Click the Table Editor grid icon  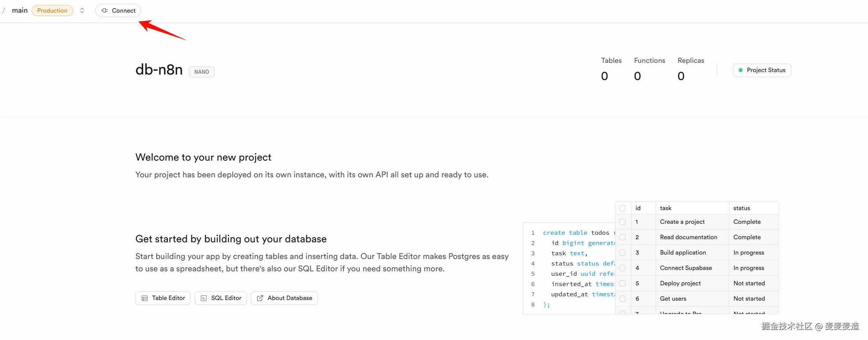pos(145,298)
